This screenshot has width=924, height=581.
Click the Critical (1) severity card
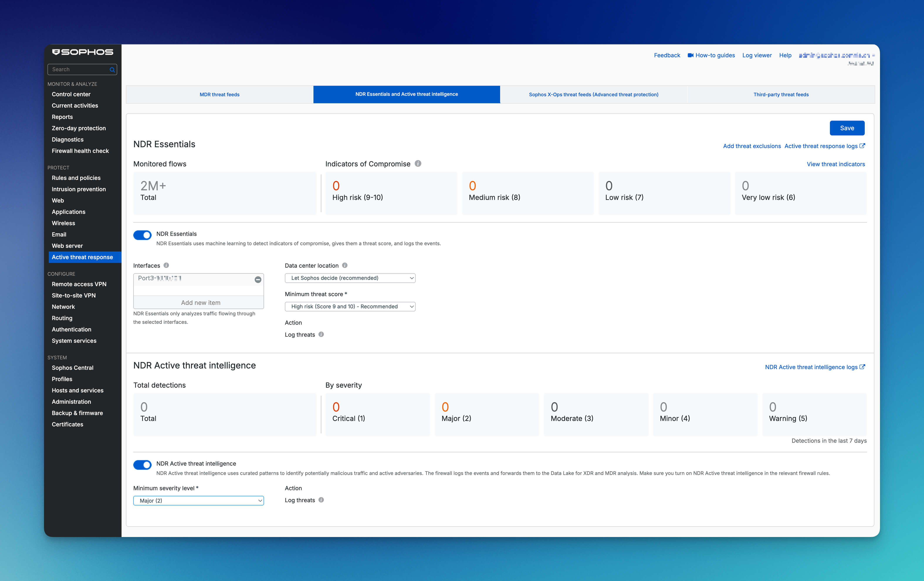tap(377, 415)
